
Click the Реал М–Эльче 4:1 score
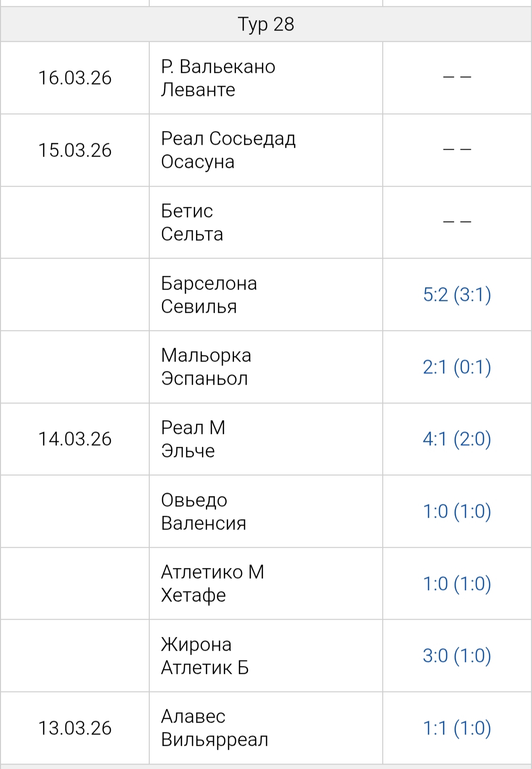click(x=457, y=439)
